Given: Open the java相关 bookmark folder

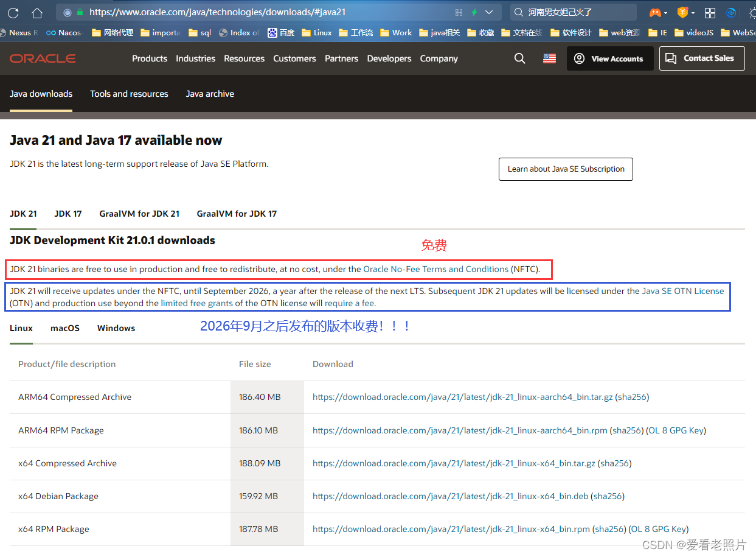Looking at the screenshot, I should [x=440, y=33].
